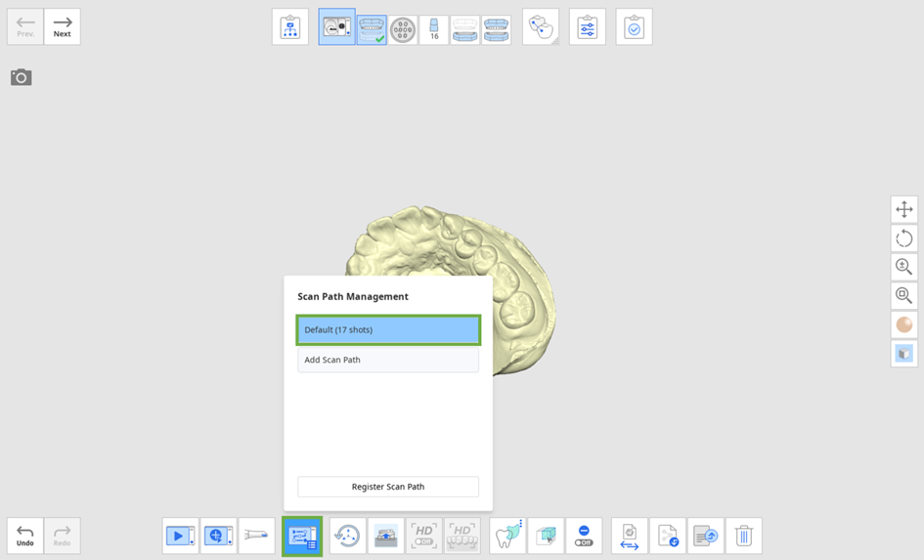Select the maxilla scan stage with checkmark
Screen dimensions: 924x560
coord(372,29)
